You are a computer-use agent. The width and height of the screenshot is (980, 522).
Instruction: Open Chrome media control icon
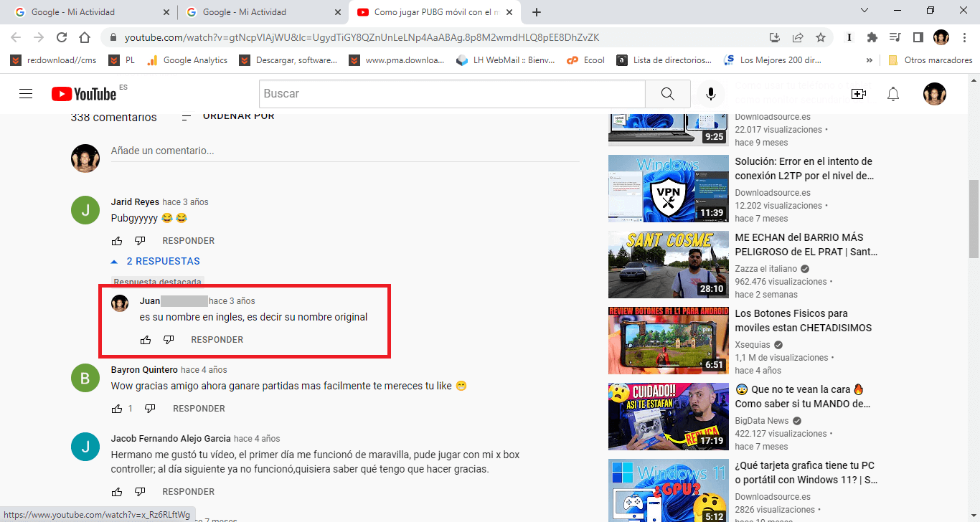point(895,37)
